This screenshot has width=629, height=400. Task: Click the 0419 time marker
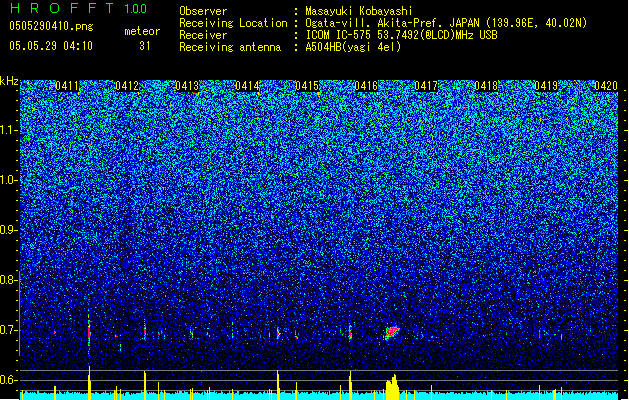click(x=546, y=86)
